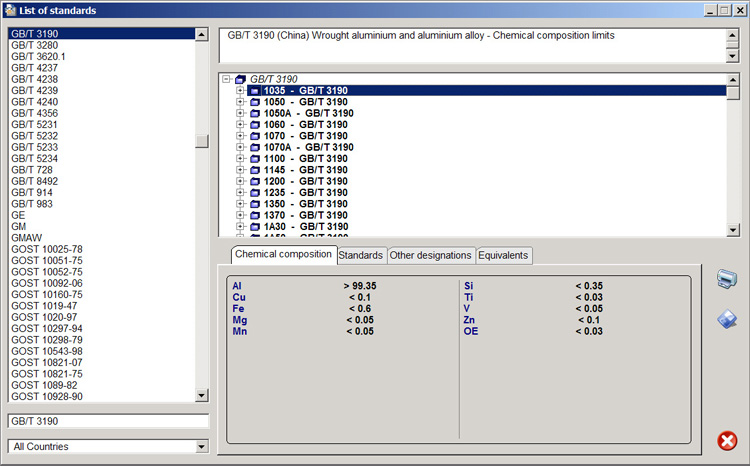The width and height of the screenshot is (750, 466).
Task: Click the red X close icon
Action: click(727, 441)
